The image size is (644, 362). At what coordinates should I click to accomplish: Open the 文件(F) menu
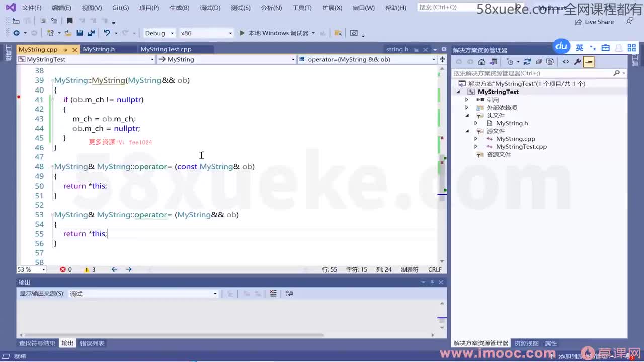coord(32,8)
